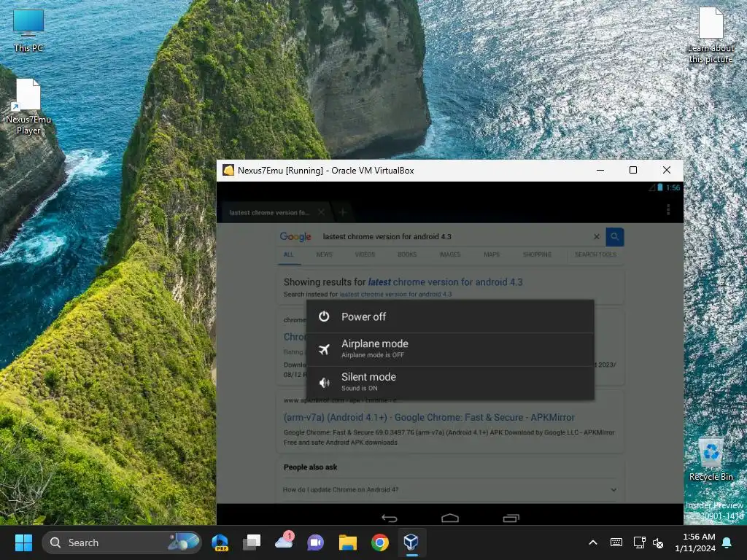
Task: Open Chrome three-dot overflow menu
Action: pos(668,210)
